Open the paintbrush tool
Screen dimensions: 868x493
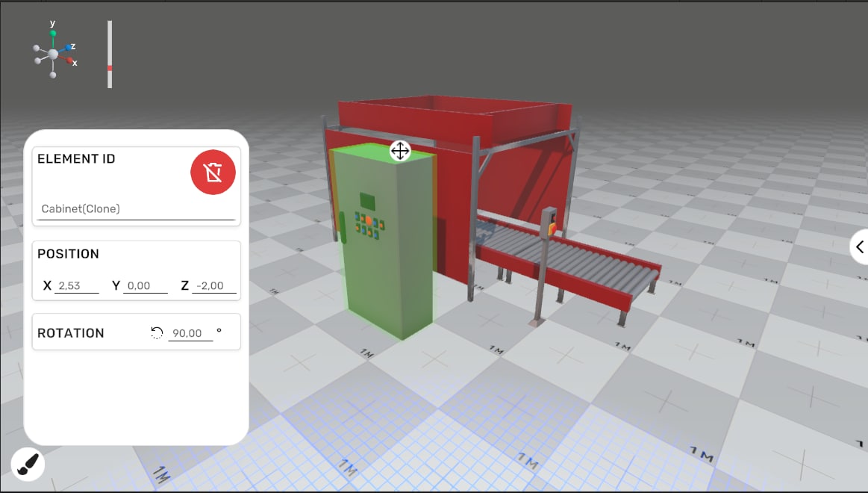click(x=28, y=465)
